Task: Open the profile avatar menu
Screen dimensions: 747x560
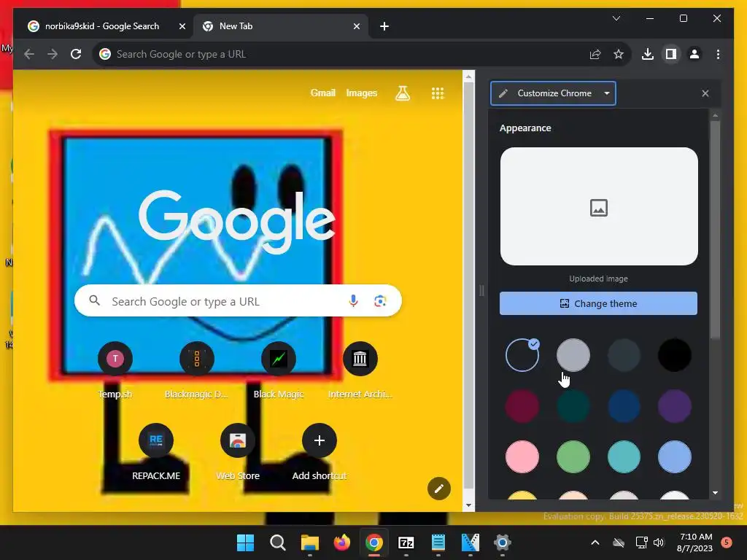Action: tap(694, 54)
